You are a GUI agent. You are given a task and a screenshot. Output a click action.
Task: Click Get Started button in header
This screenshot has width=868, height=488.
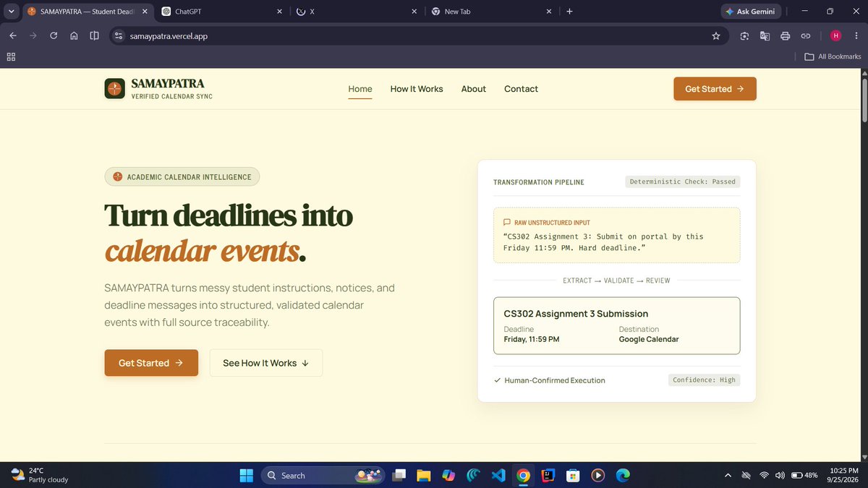point(715,89)
